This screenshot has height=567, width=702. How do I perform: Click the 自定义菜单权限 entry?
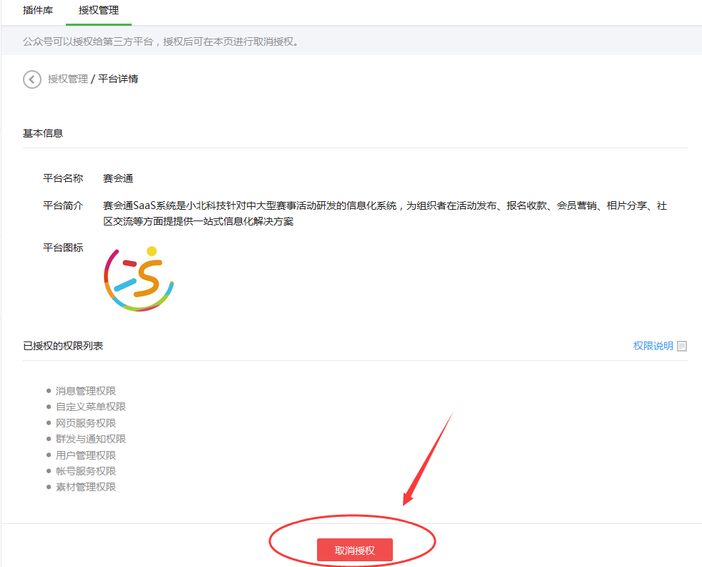90,407
